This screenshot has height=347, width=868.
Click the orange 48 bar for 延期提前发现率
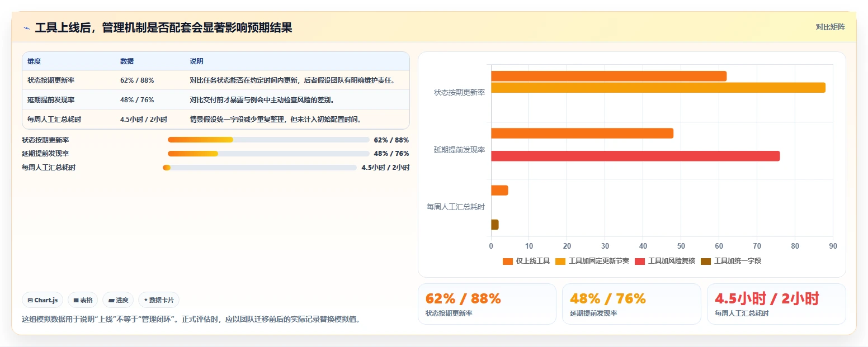582,134
